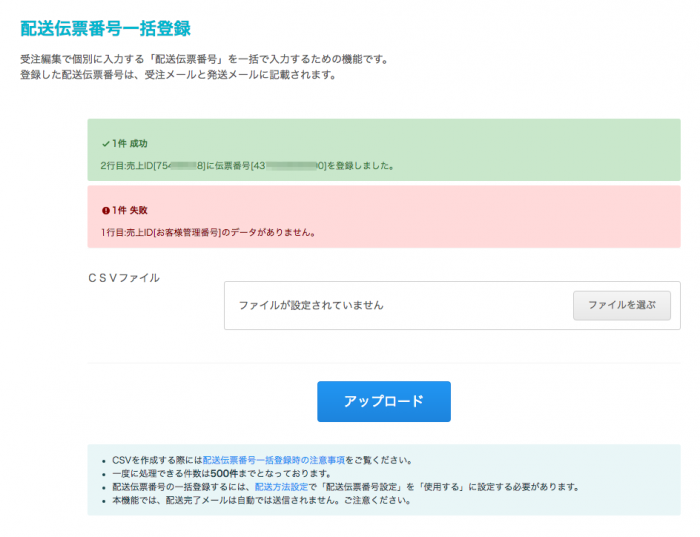Viewport: 700px width, 537px height.
Task: Click the CSV file input field
Action: click(x=452, y=305)
